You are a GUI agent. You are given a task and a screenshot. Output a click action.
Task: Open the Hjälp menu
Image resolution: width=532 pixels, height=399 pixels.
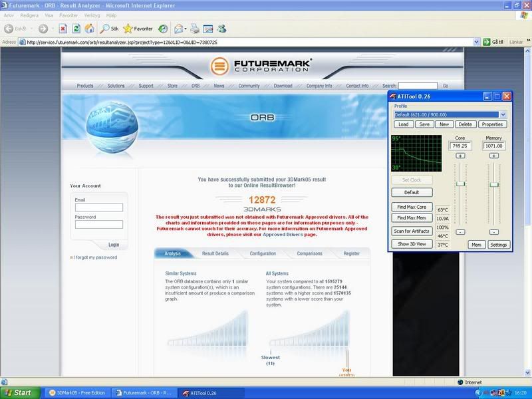click(x=111, y=15)
